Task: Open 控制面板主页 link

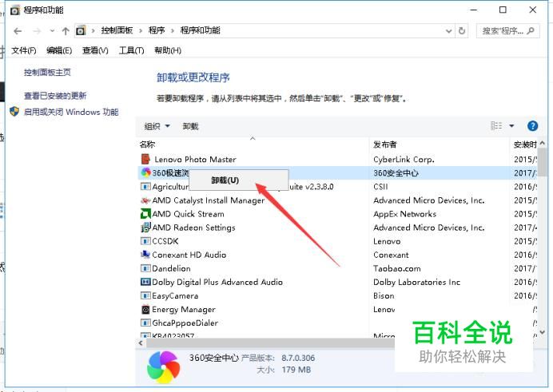Action: [x=47, y=73]
